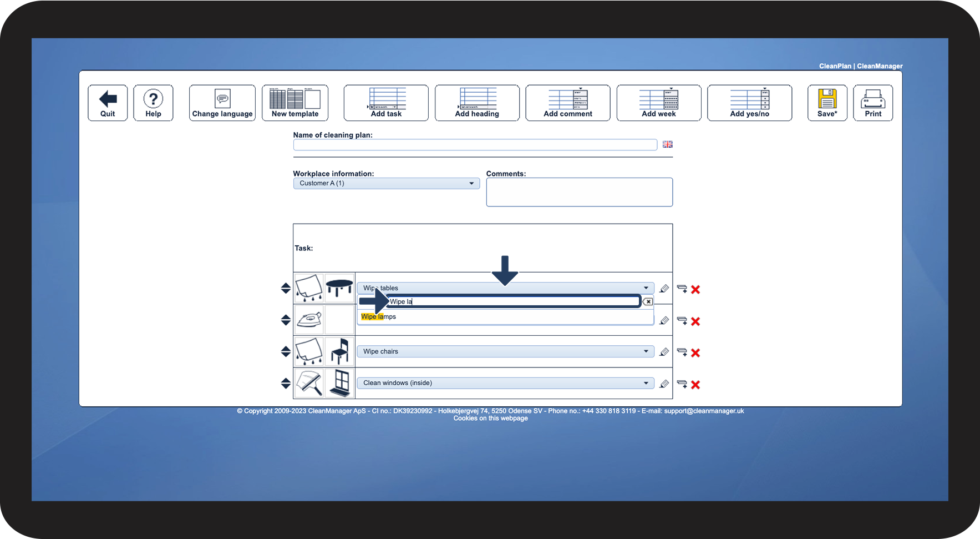Open the Help question mark button
980x539 pixels.
(153, 103)
